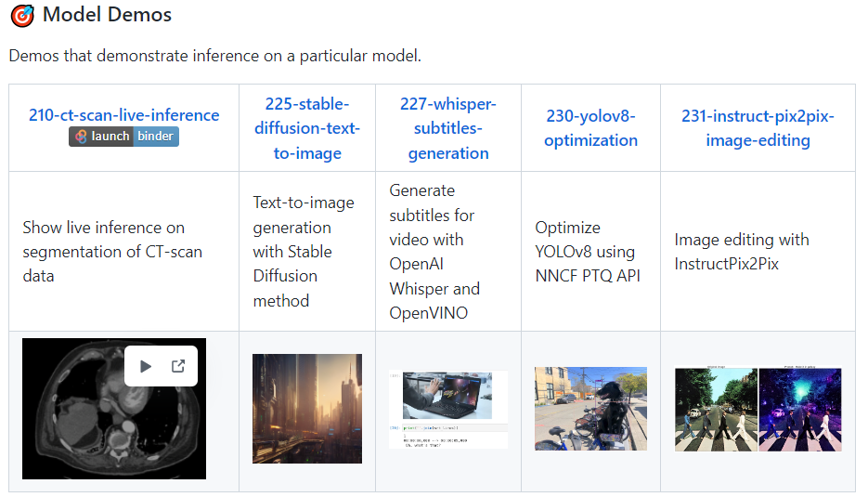The width and height of the screenshot is (868, 497).
Task: Click the Model Demos section heading
Action: click(107, 16)
